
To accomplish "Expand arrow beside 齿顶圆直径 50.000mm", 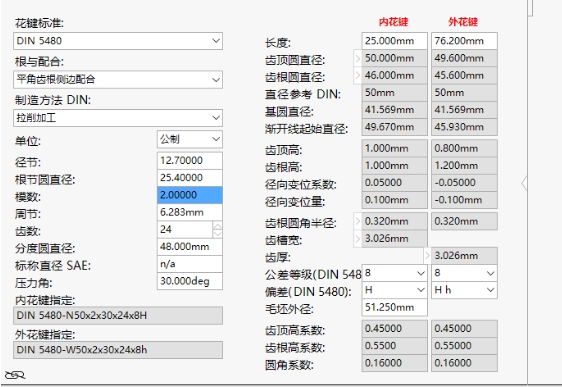I will 357,58.
